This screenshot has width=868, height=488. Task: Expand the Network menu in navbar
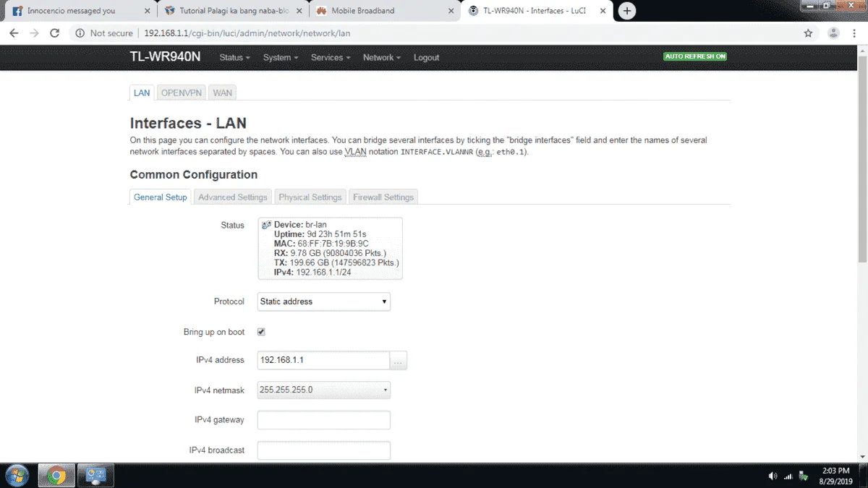382,57
